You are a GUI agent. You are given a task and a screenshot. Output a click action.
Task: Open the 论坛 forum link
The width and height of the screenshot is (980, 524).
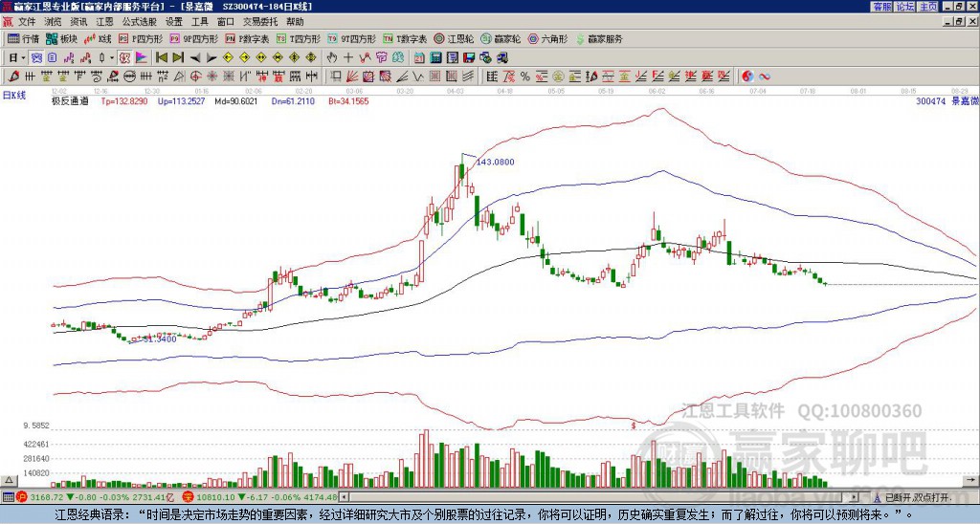tap(905, 7)
